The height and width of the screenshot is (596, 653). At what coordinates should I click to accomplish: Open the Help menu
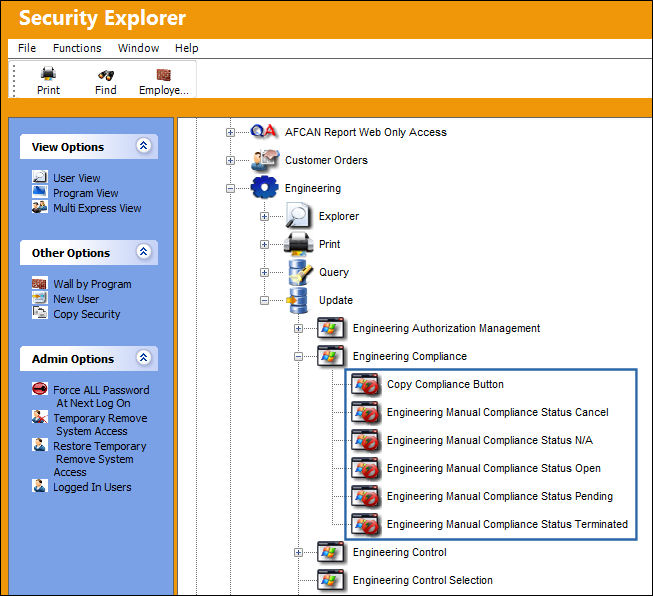tap(187, 48)
